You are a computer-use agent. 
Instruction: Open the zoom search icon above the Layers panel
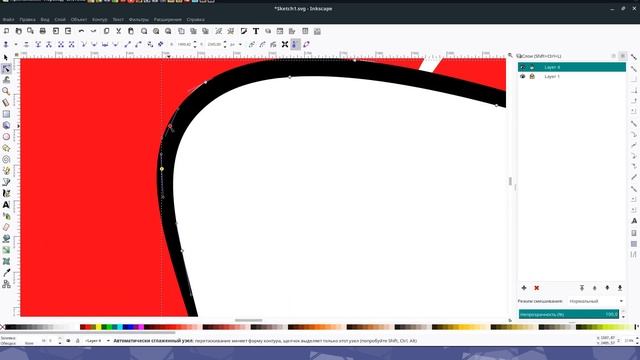[510, 56]
